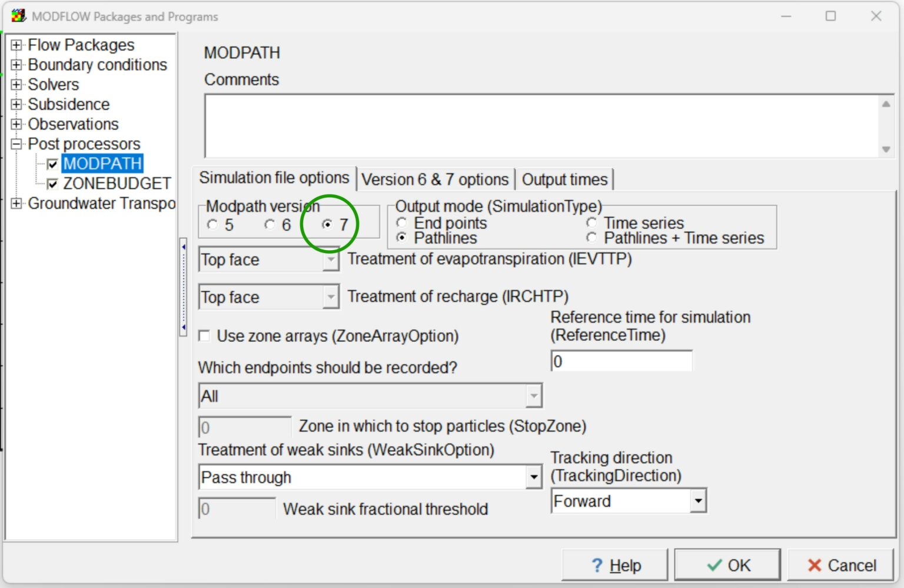Collapse the Post processors node

click(17, 144)
